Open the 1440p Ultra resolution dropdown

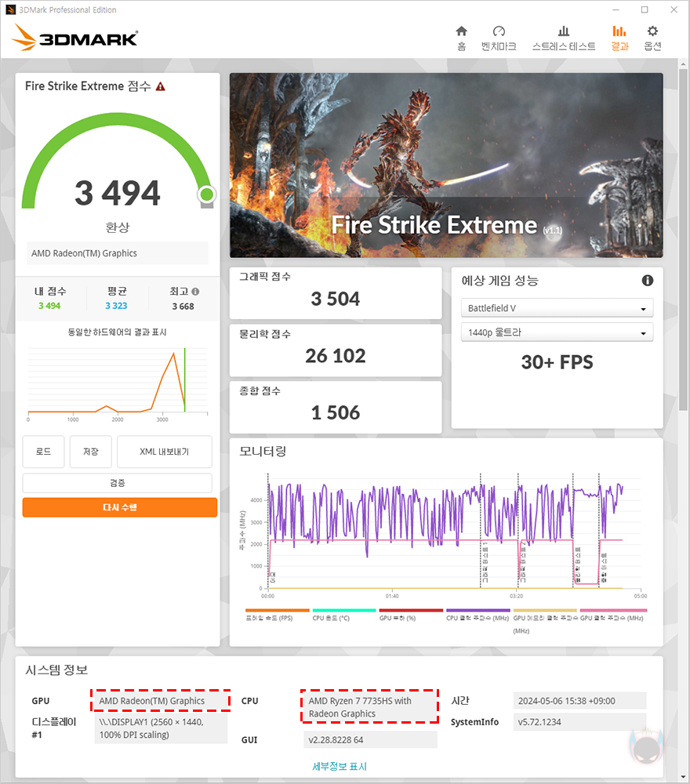pyautogui.click(x=557, y=332)
